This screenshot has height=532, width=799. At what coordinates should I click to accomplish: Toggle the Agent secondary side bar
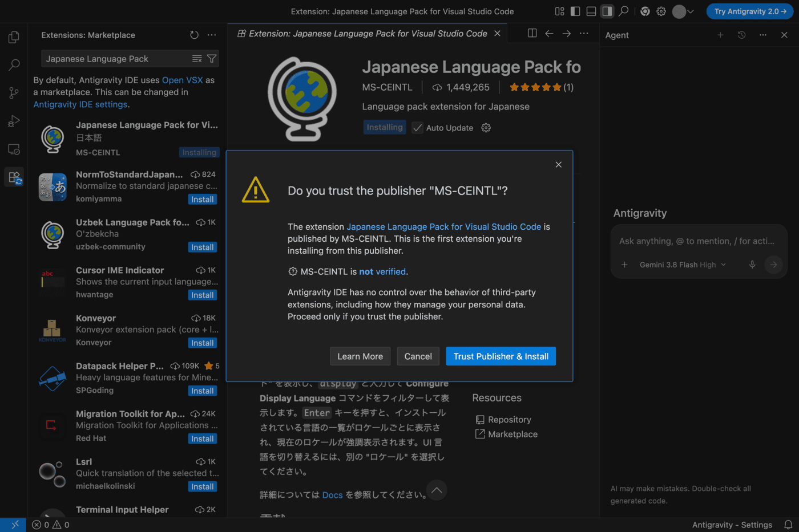607,11
